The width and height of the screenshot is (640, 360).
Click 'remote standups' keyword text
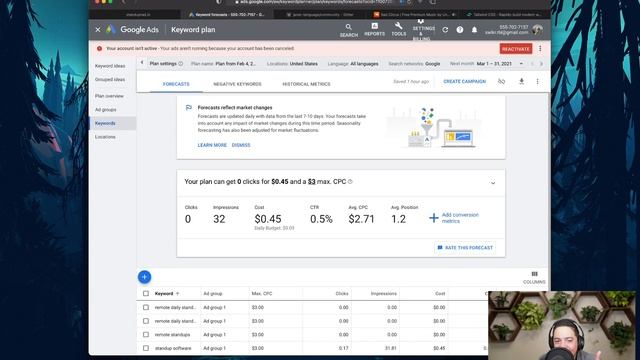coord(172,335)
